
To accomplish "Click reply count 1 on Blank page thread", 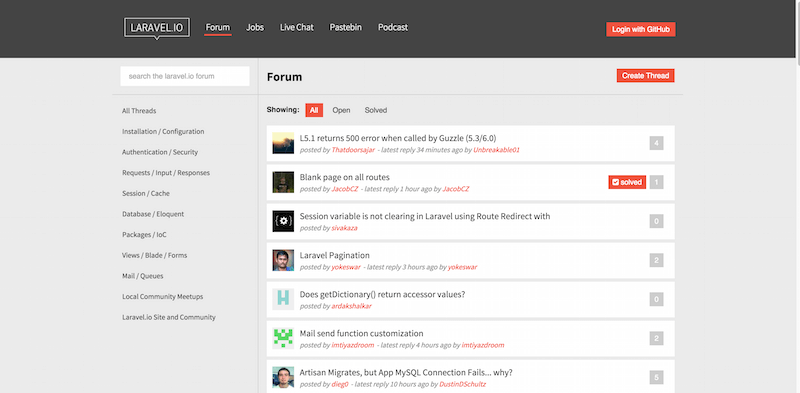I will [x=657, y=182].
